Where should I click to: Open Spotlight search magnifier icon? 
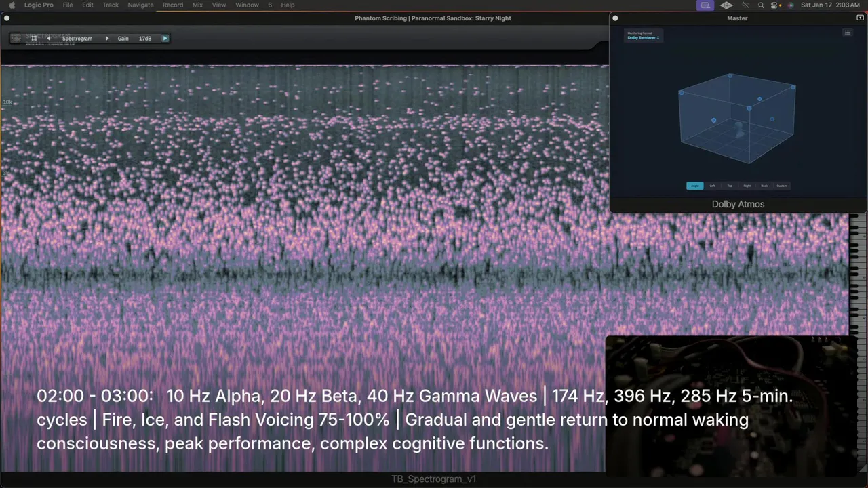(x=761, y=5)
